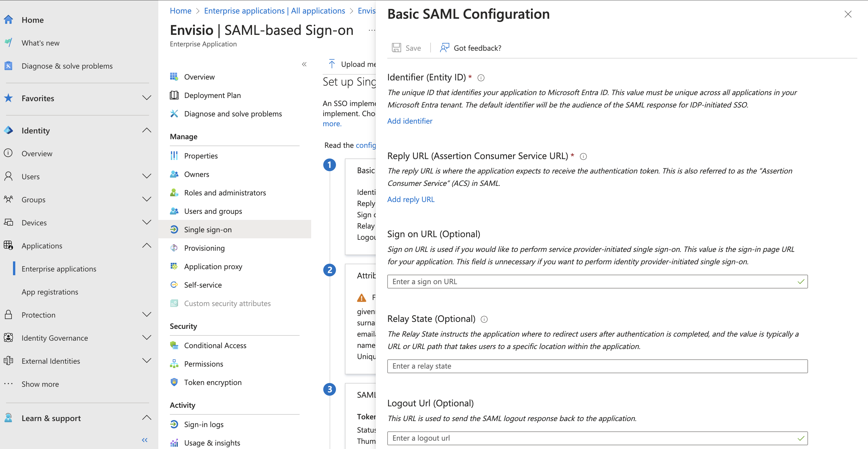
Task: Click the Logout URL input field
Action: 597,438
